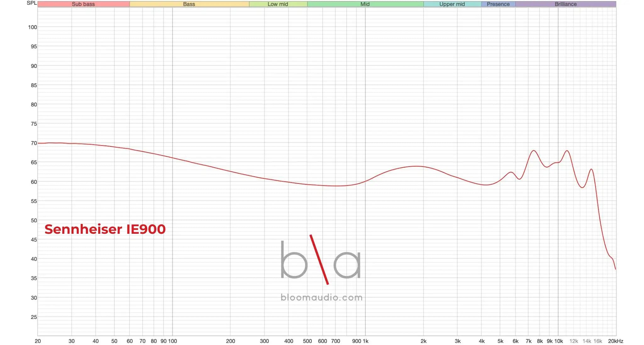Click the 200 Hz axis label

tap(230, 341)
